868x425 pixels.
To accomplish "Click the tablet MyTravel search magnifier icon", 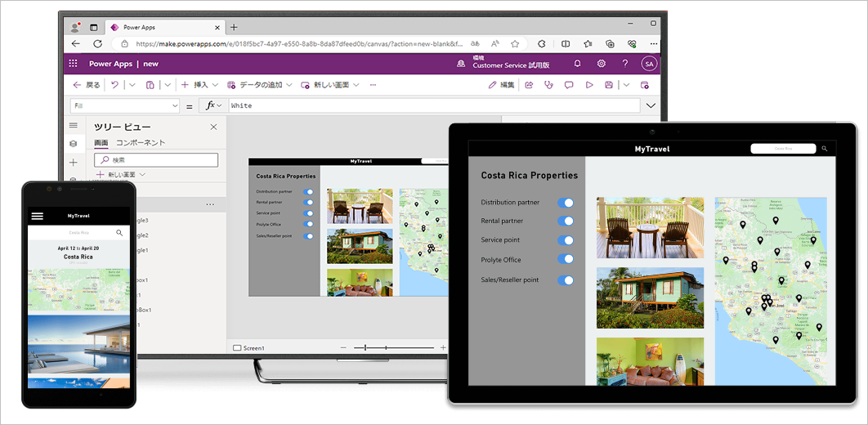I will [824, 148].
